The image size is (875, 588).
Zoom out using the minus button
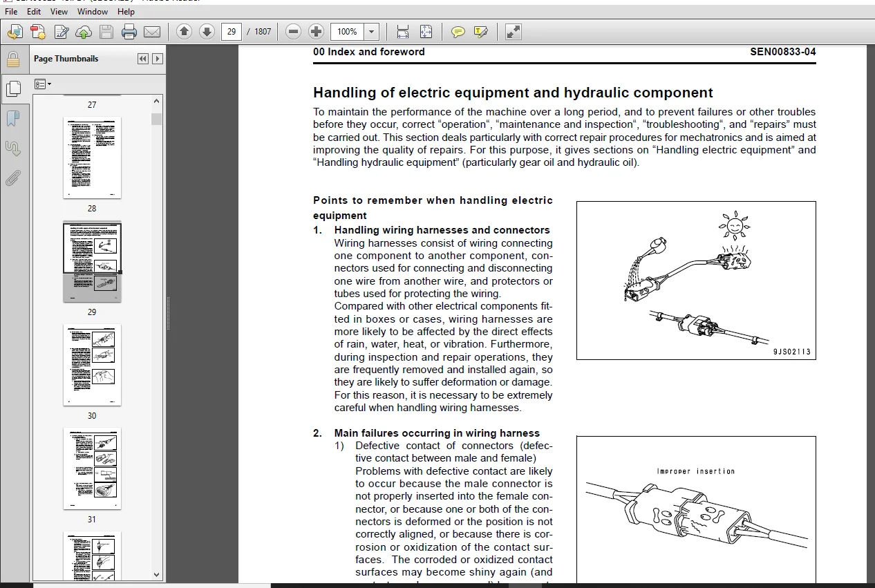(x=293, y=32)
